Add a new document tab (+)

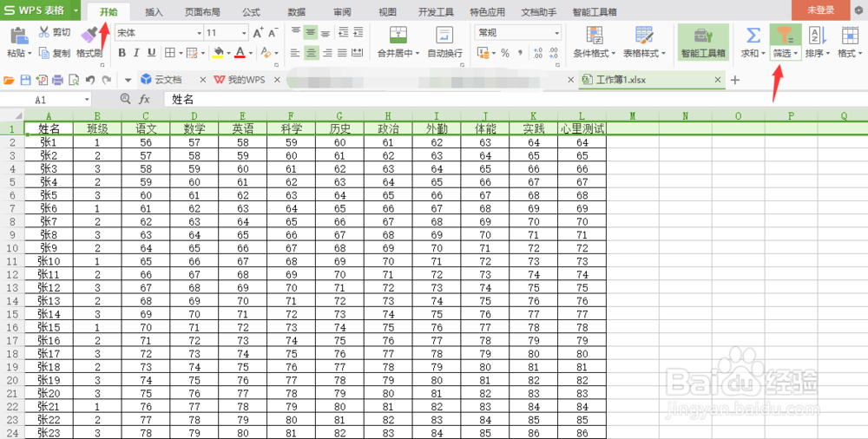[735, 81]
